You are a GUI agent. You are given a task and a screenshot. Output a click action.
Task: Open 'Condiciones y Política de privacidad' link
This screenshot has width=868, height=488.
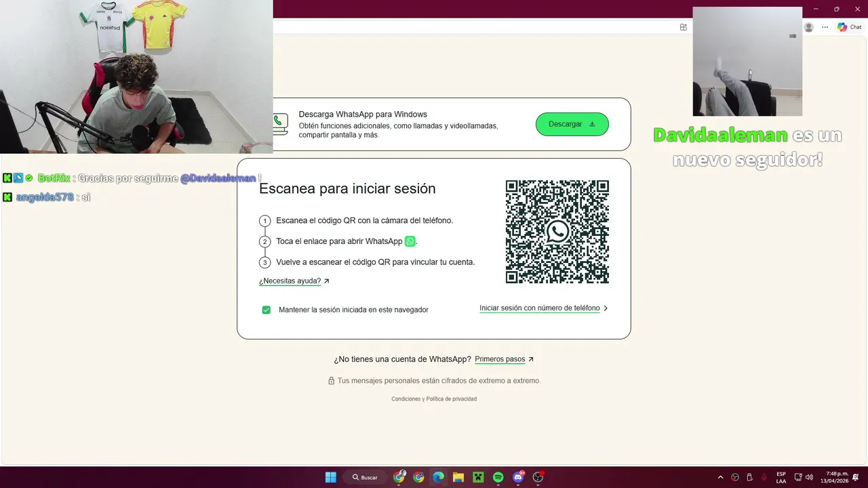(x=434, y=399)
